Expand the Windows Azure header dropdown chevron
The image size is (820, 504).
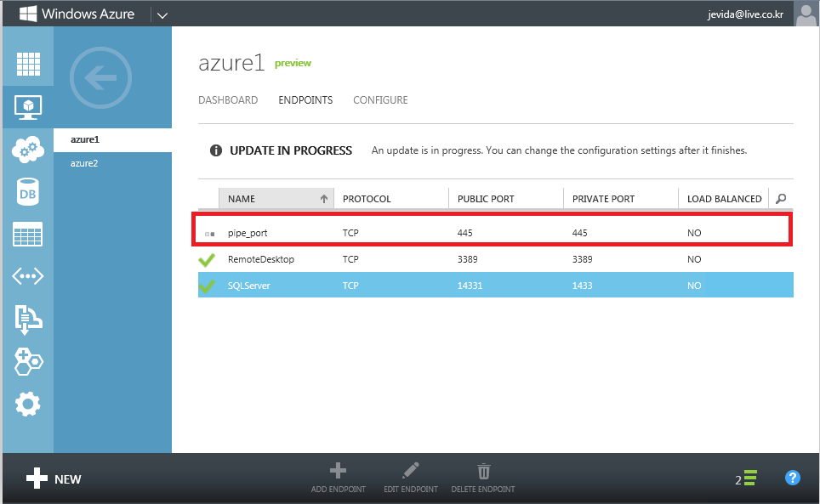162,15
